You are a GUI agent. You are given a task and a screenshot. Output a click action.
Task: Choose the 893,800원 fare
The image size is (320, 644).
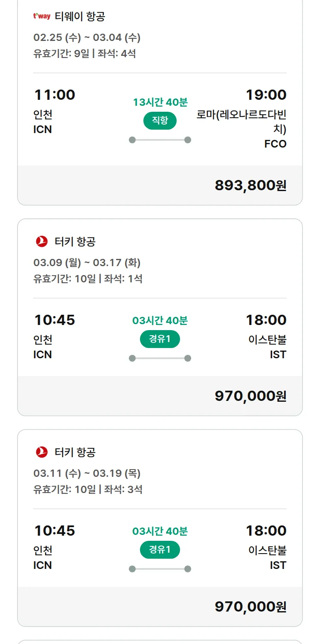point(250,186)
